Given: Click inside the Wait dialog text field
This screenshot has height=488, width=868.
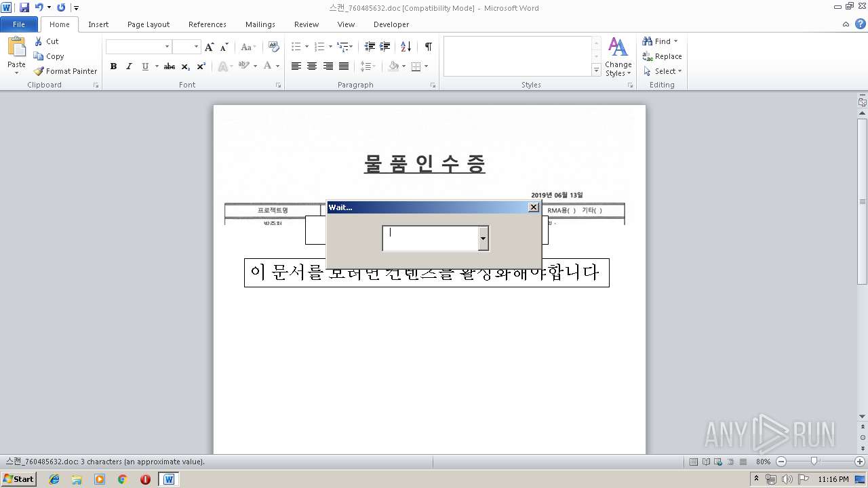Looking at the screenshot, I should pos(431,238).
